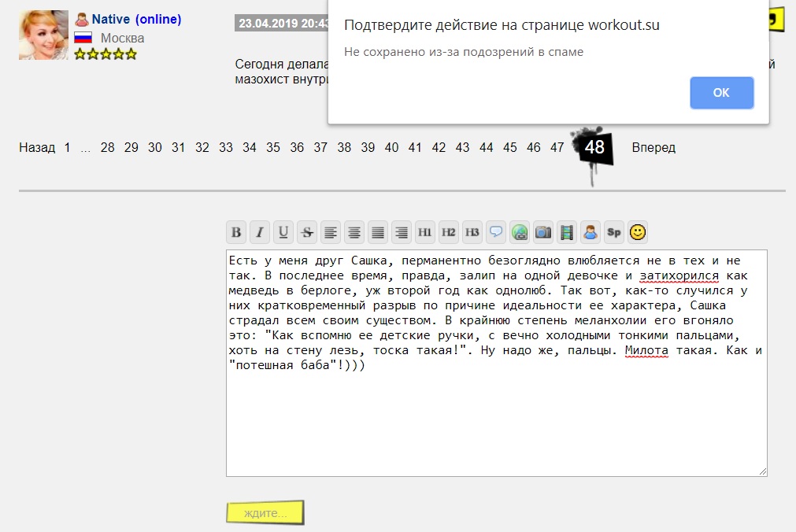This screenshot has width=796, height=532.
Task: Center-align the message text
Action: (354, 232)
